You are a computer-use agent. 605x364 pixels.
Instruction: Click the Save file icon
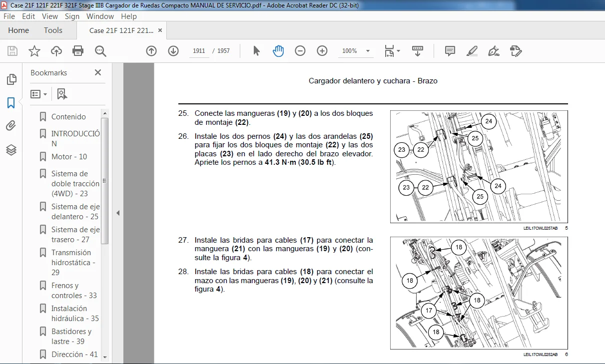12,51
